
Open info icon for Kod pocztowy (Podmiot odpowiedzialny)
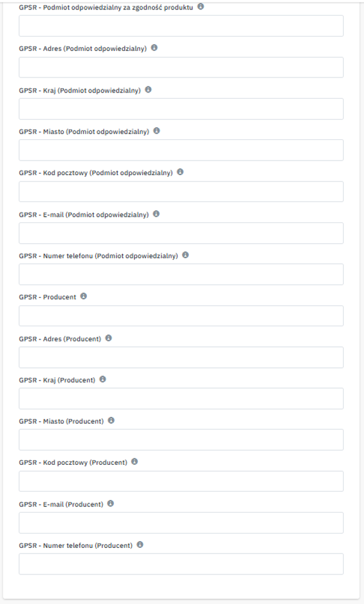tap(180, 172)
